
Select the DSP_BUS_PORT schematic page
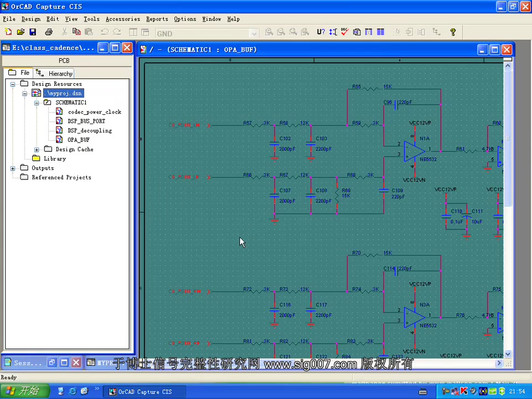86,121
